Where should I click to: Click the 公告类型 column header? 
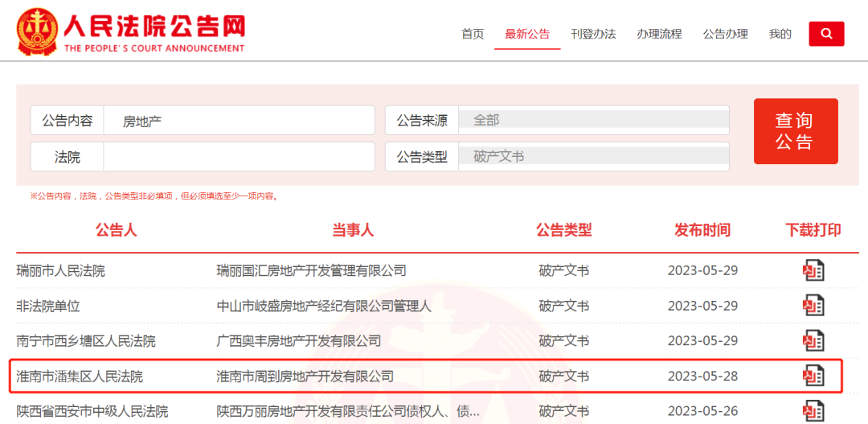(x=563, y=230)
